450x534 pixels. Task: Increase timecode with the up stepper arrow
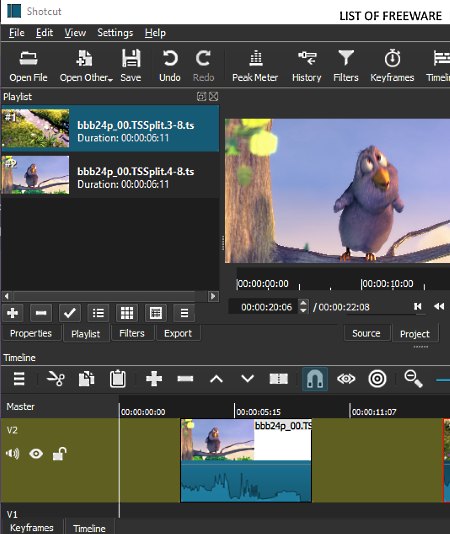pos(304,303)
